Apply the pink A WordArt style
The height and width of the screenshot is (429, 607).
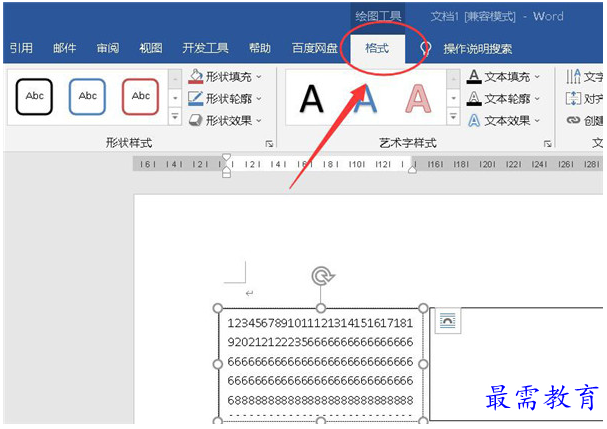(x=418, y=99)
